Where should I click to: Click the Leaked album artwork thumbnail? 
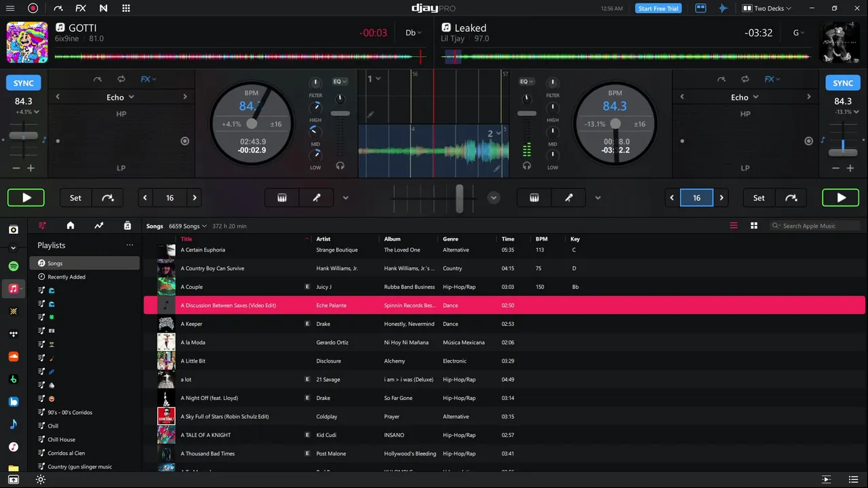[840, 43]
